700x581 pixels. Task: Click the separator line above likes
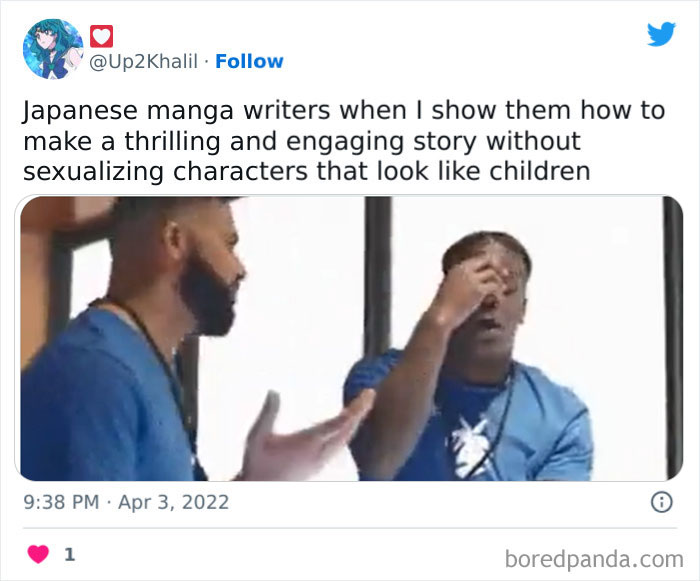tap(350, 528)
